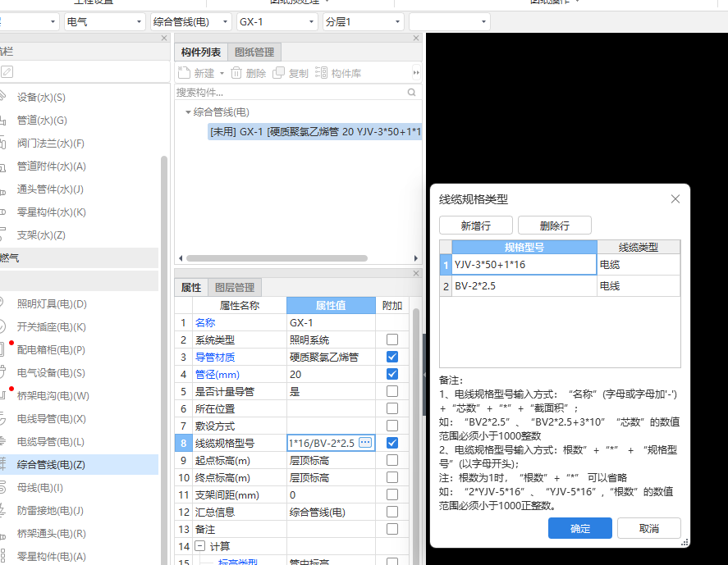
Task: Click the edit pencil icon in the navigation bar
Action: pos(7,72)
